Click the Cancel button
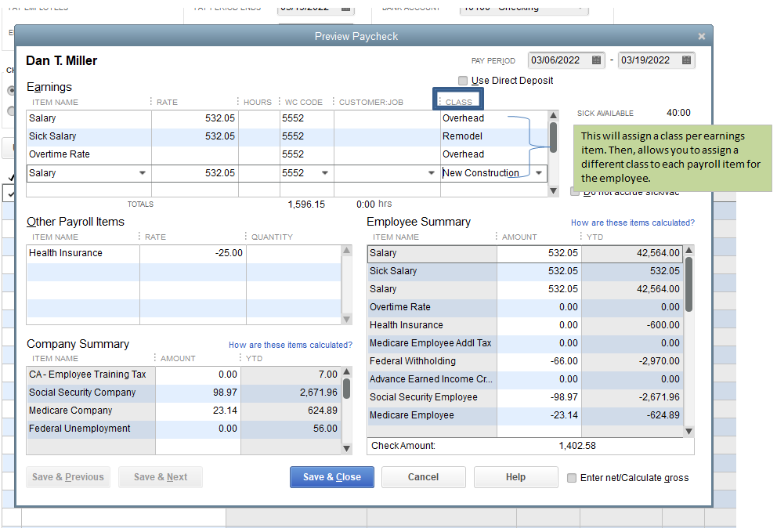This screenshot has width=777, height=532. 423,477
